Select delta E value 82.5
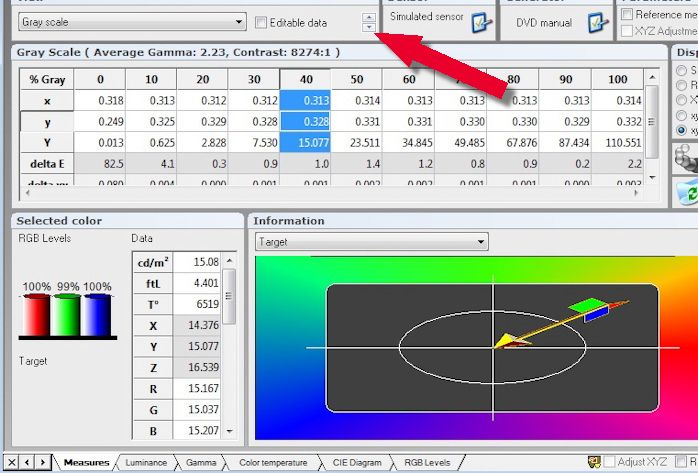698x473 pixels. coord(100,164)
